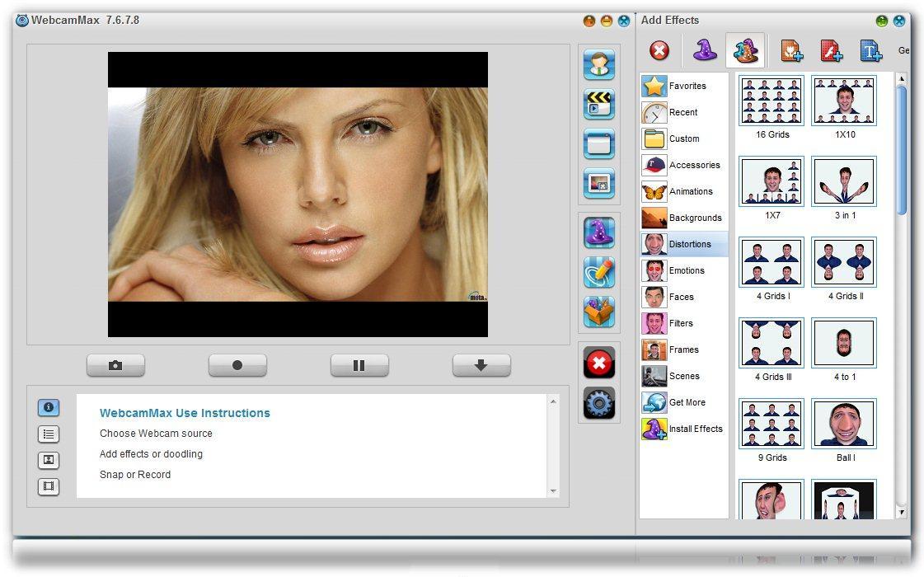Select the Distortions category
The height and width of the screenshot is (577, 924).
click(x=684, y=245)
